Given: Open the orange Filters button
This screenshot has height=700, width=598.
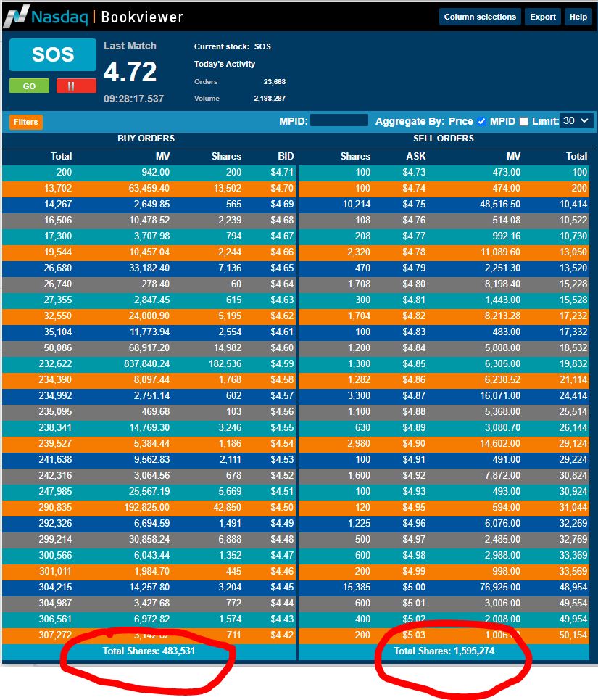Looking at the screenshot, I should pyautogui.click(x=25, y=122).
